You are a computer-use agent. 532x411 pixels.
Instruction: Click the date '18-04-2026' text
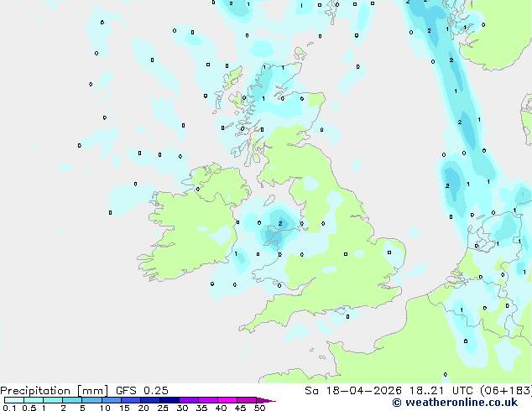click(363, 391)
